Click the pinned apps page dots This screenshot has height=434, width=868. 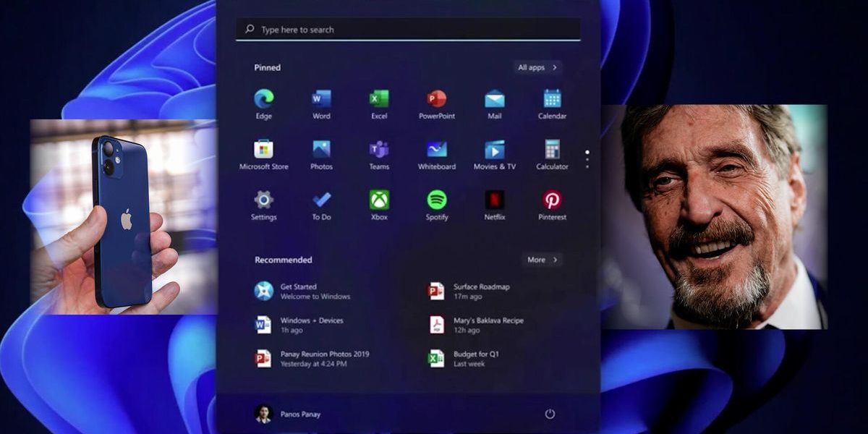(x=587, y=159)
